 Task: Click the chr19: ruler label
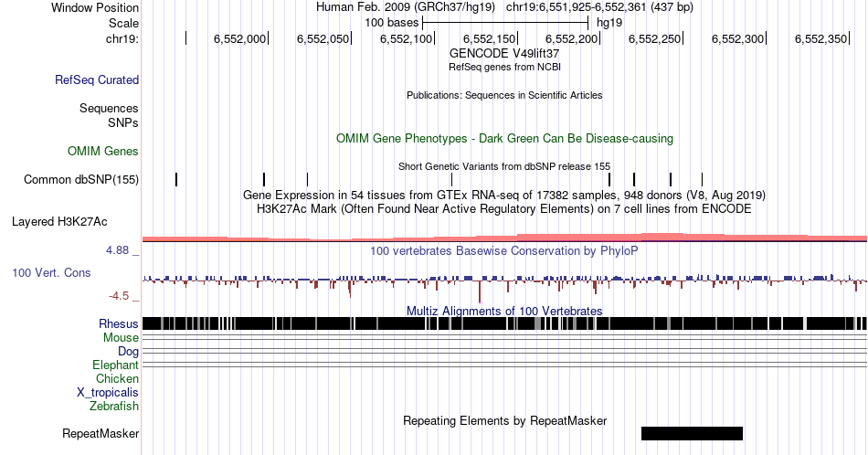[x=122, y=38]
